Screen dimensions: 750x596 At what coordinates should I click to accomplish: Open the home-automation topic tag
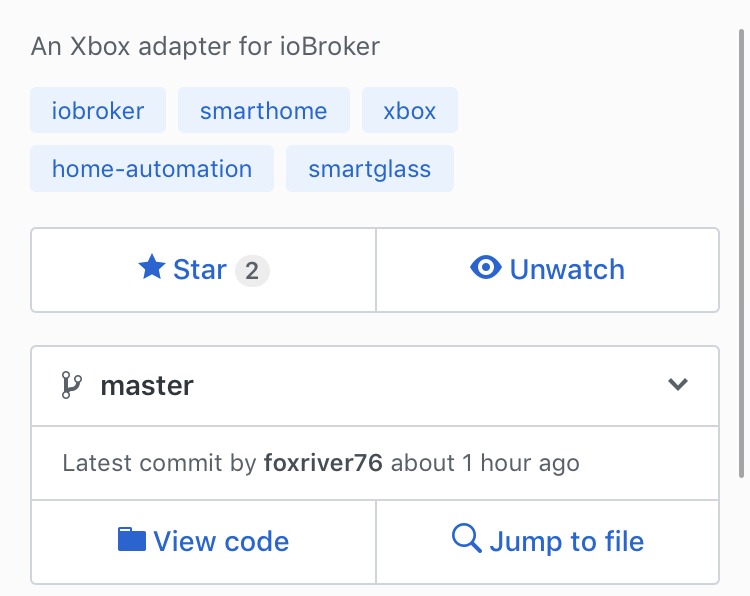point(152,168)
